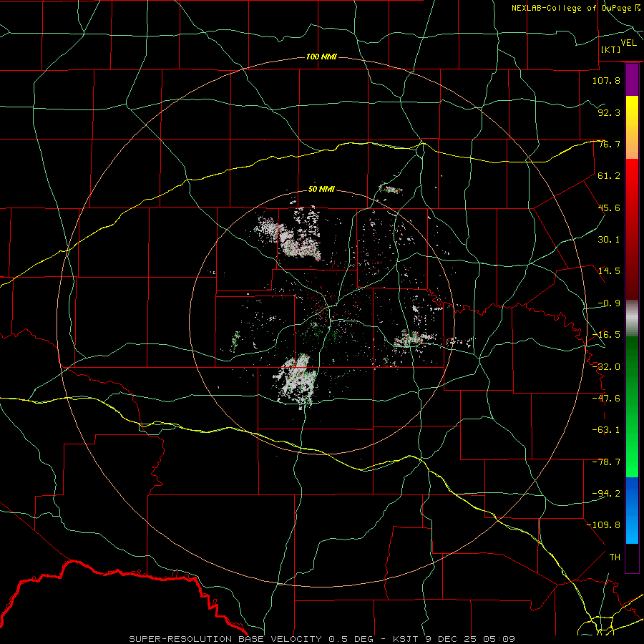Click the gray segment of the color bar
Screen dimensions: 644x644
coord(632,318)
